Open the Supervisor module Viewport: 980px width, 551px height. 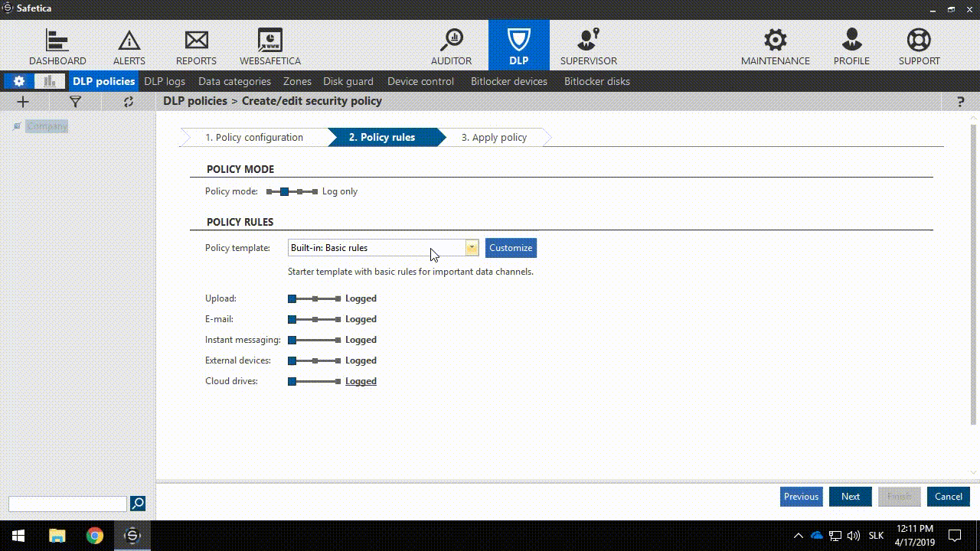tap(588, 44)
